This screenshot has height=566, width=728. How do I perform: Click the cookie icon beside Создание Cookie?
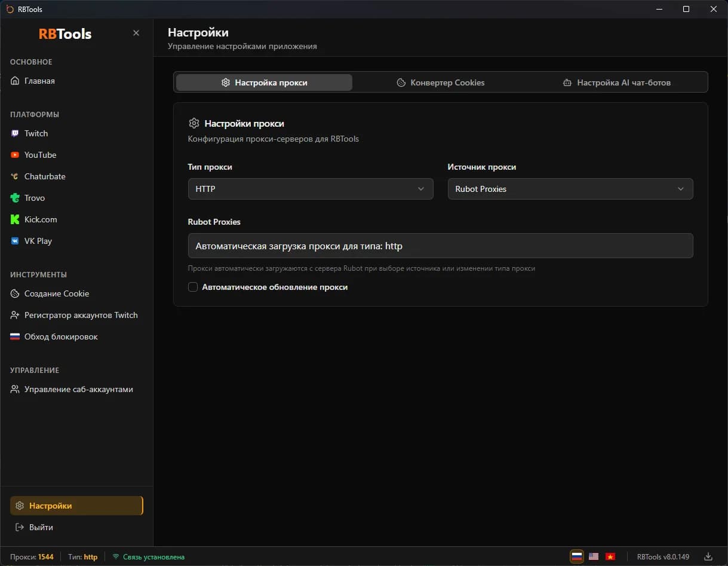(15, 293)
